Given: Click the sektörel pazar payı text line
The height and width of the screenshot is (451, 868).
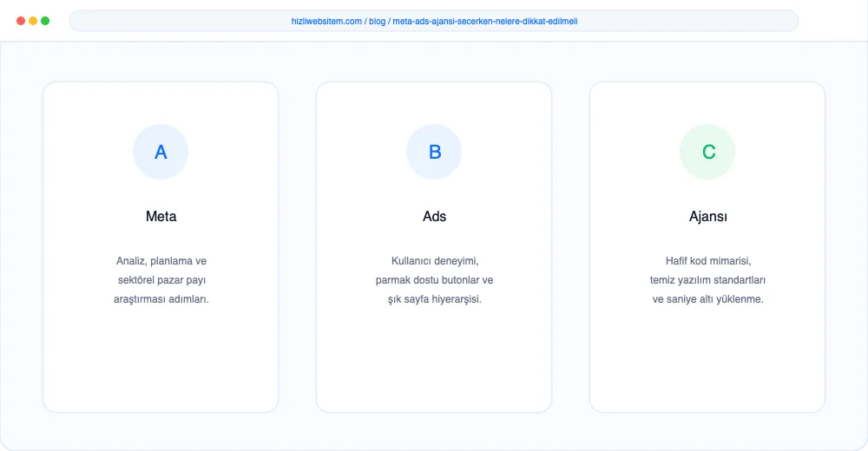Looking at the screenshot, I should pyautogui.click(x=161, y=280).
